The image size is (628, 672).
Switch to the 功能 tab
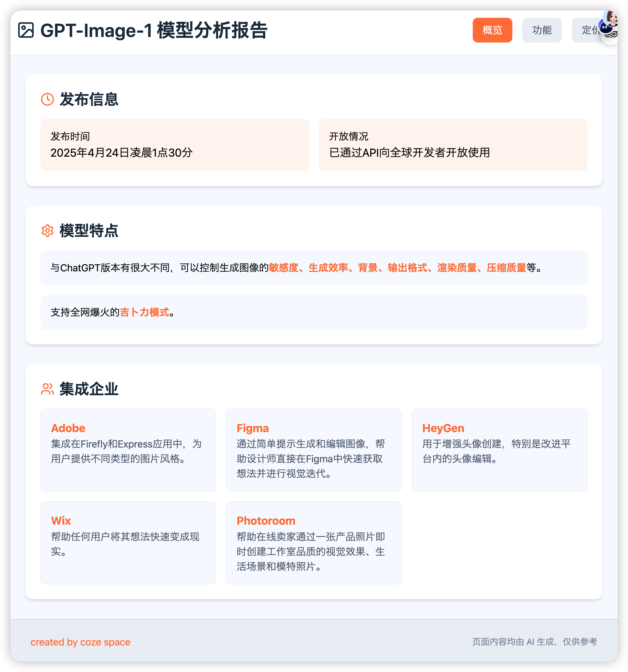542,30
